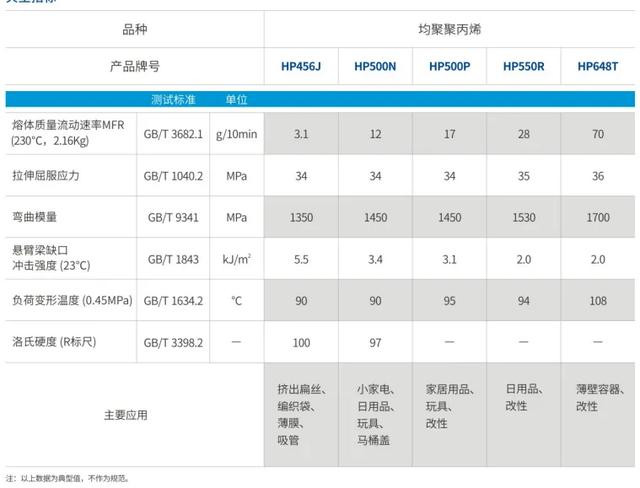Click MPa unit in 拉伸屈服应力 row

pos(237,176)
